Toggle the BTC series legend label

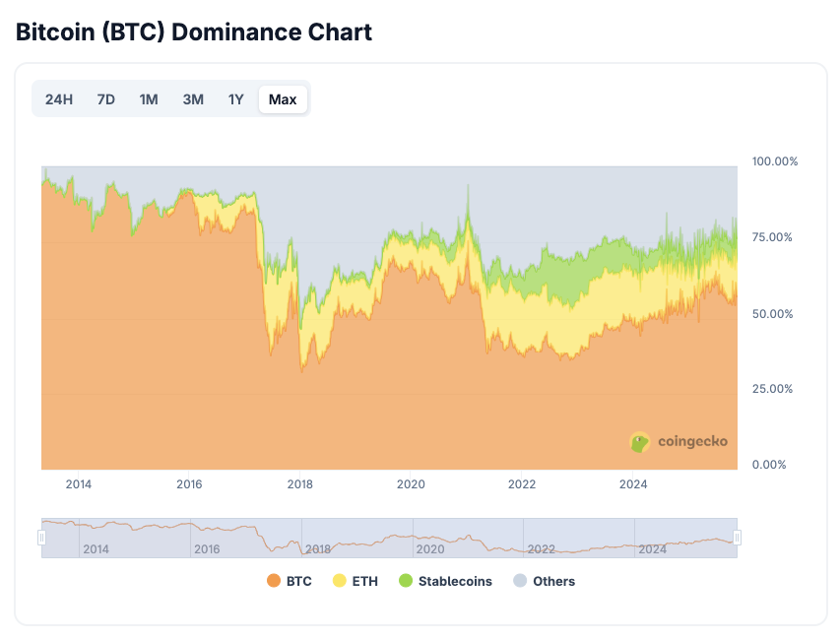[x=298, y=582]
